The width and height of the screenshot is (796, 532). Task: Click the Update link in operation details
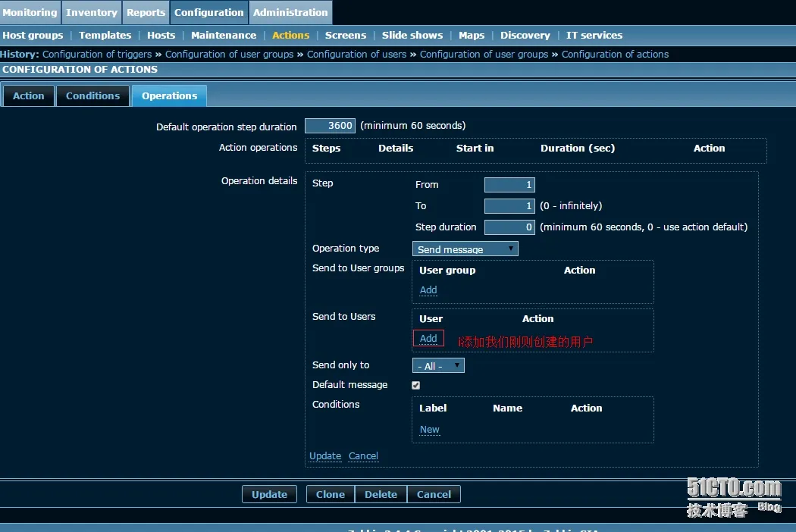click(325, 456)
